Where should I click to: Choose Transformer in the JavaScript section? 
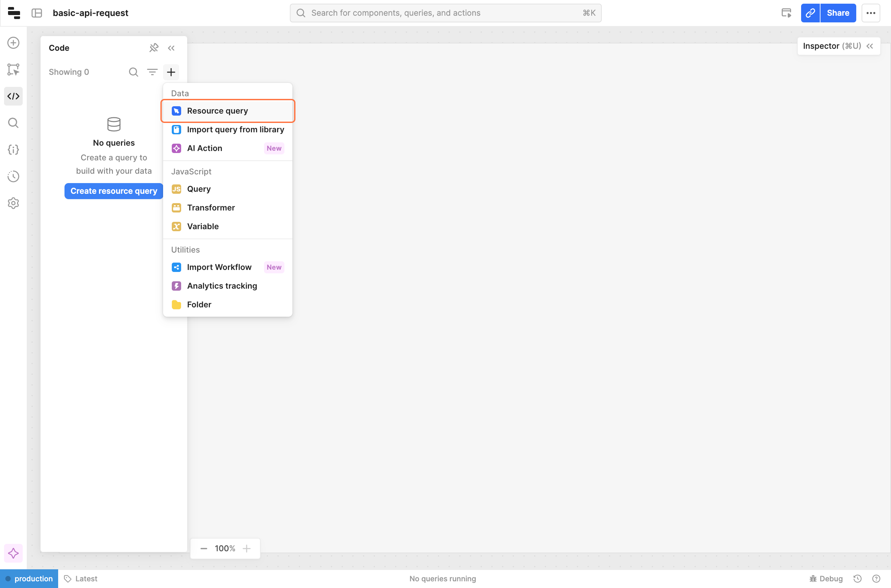point(211,207)
